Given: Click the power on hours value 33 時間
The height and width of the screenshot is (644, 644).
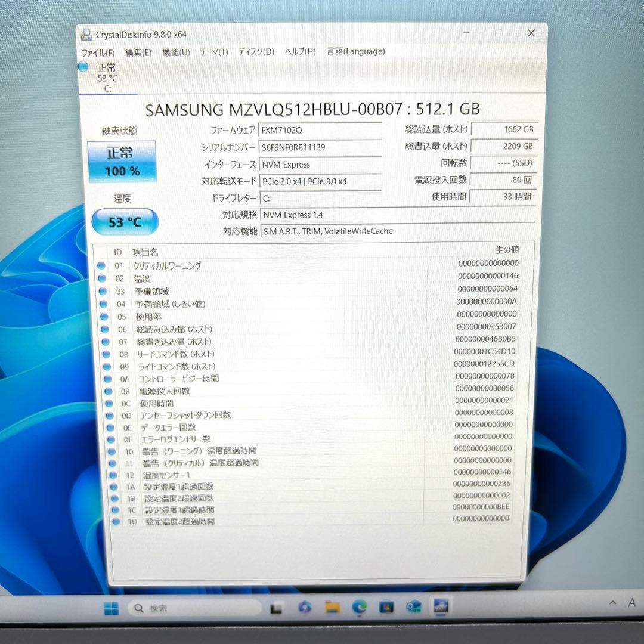Looking at the screenshot, I should [503, 196].
